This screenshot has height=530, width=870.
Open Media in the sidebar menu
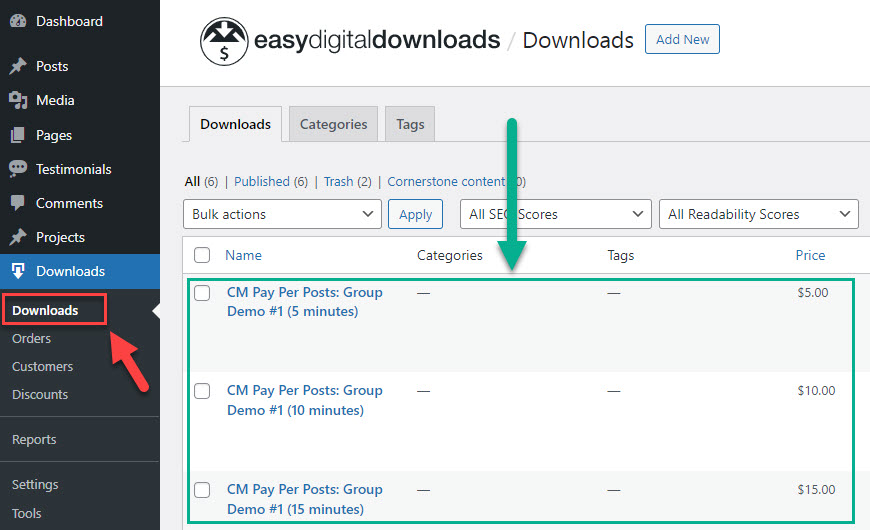pyautogui.click(x=55, y=100)
